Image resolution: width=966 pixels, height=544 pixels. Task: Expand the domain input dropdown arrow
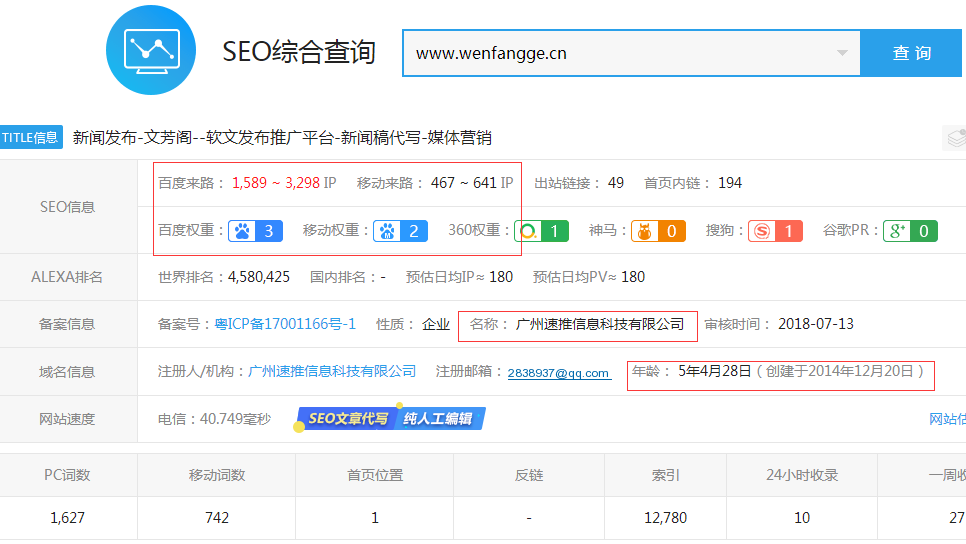842,53
